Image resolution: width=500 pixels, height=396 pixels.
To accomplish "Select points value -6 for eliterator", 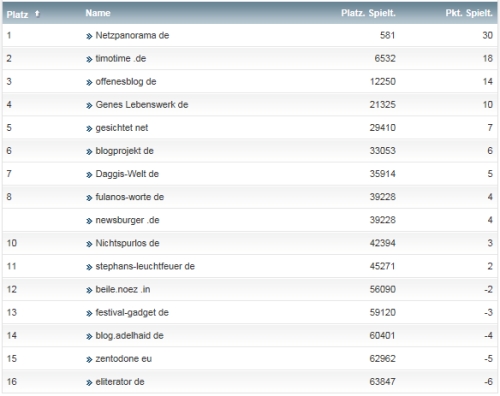I will point(489,382).
